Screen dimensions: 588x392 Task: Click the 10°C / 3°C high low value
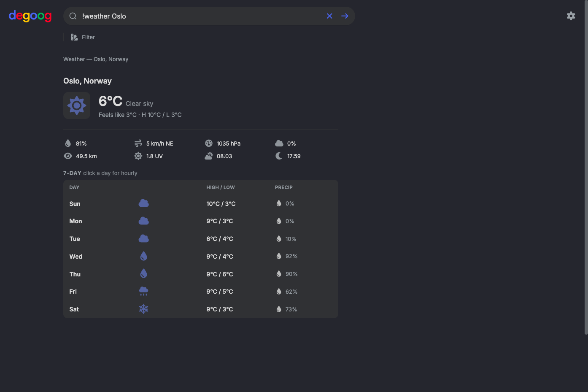221,204
